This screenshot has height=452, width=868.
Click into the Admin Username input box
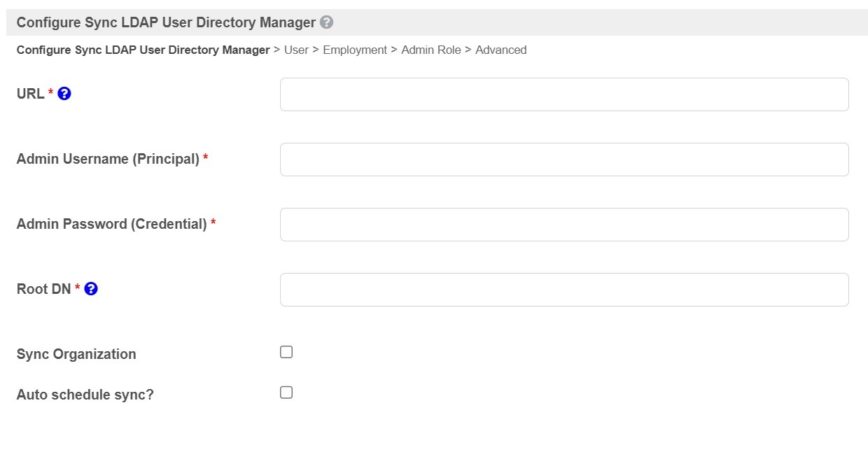pyautogui.click(x=564, y=160)
